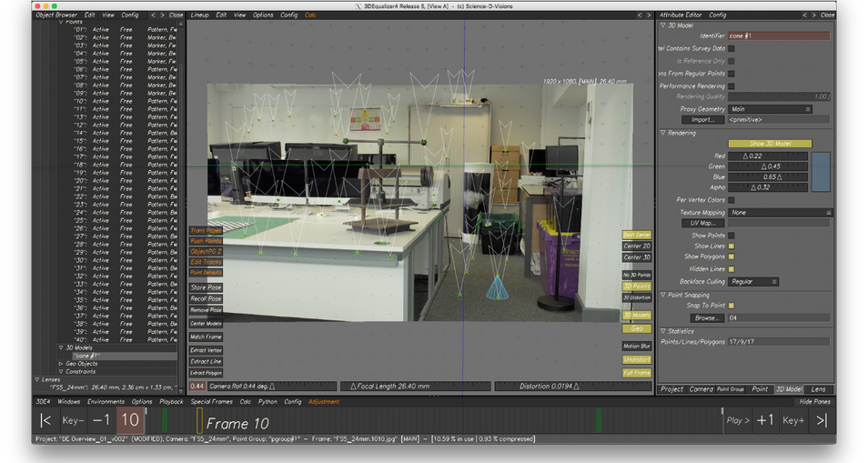Click previous arrow in Object Browser header
Image resolution: width=868 pixels, height=463 pixels.
click(x=154, y=15)
